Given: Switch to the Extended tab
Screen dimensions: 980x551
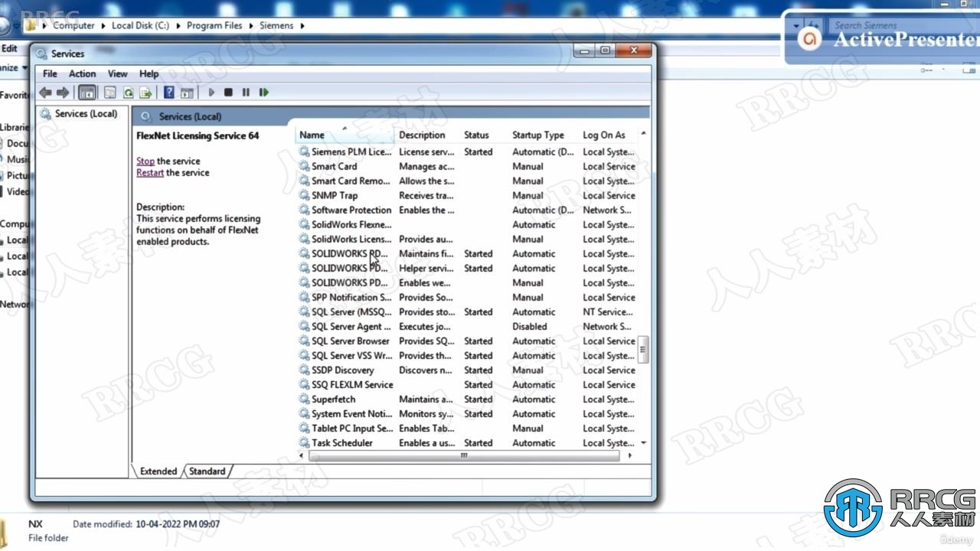Looking at the screenshot, I should (x=158, y=471).
